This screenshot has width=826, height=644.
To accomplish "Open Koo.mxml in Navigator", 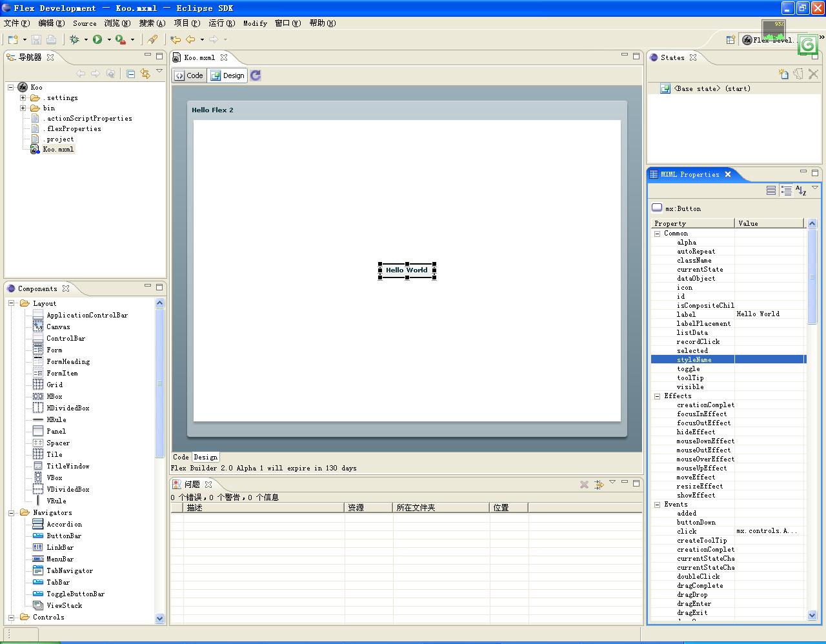I will pyautogui.click(x=58, y=149).
